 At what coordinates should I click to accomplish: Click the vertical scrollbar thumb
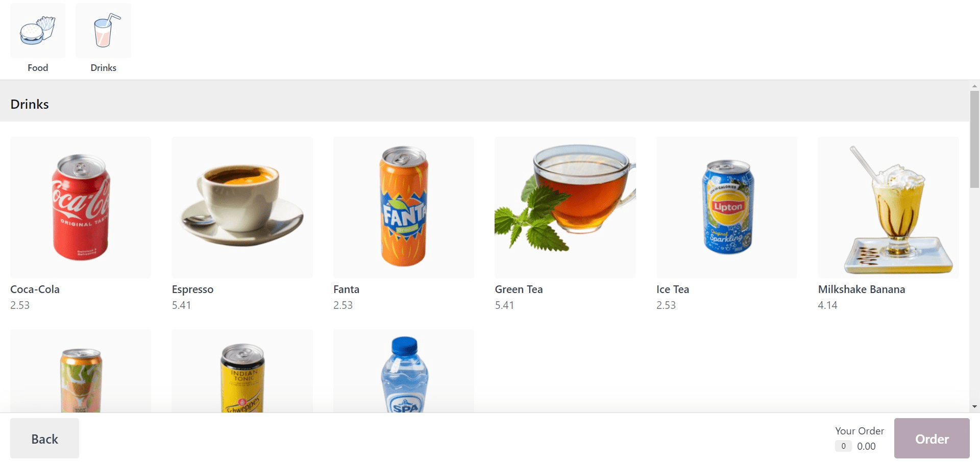click(974, 139)
